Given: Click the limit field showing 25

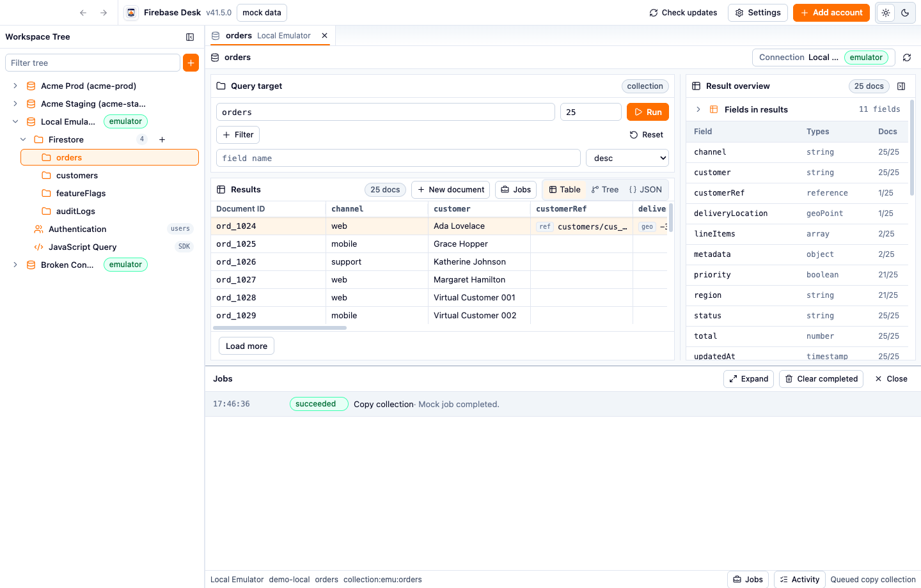Looking at the screenshot, I should coord(591,112).
